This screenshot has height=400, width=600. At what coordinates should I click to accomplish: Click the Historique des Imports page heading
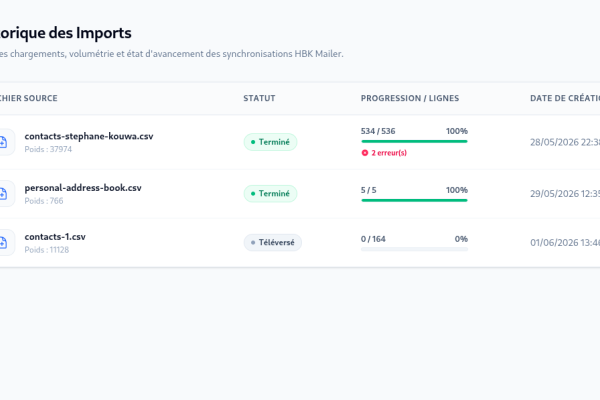pos(66,33)
